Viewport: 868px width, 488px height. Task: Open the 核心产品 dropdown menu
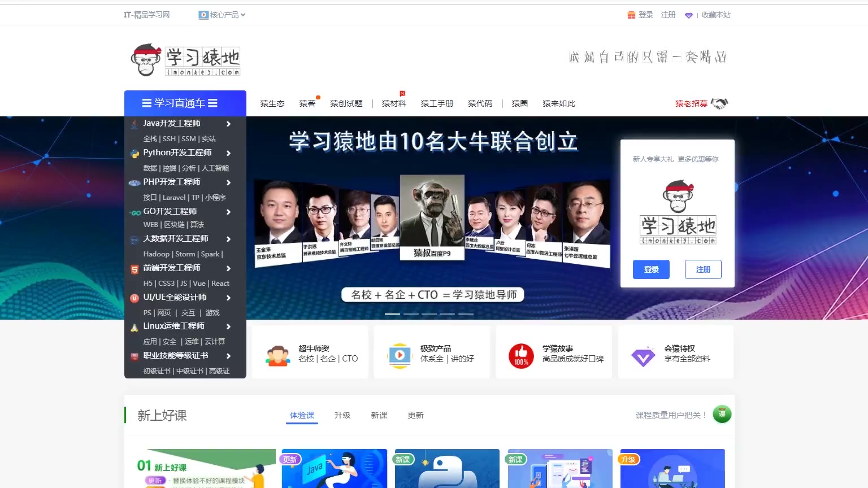tap(222, 15)
